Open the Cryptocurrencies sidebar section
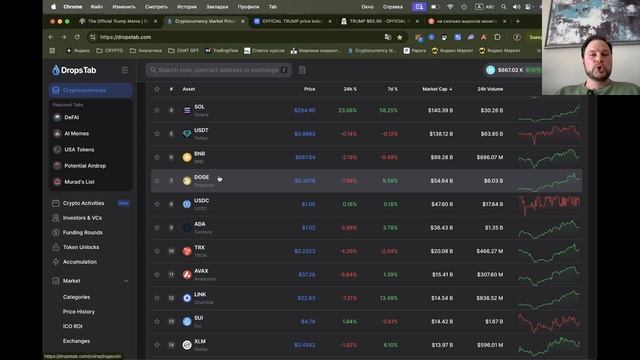This screenshot has width=640, height=360. 91,90
